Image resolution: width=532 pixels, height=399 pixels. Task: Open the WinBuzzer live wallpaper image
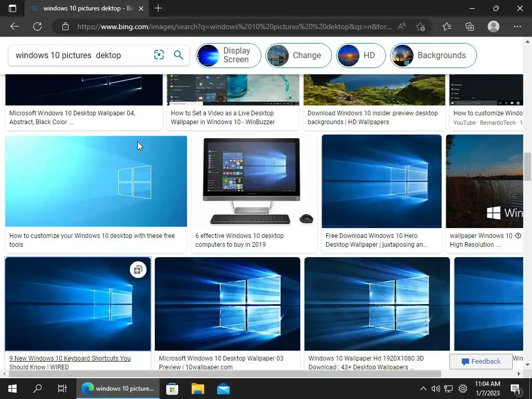233,90
